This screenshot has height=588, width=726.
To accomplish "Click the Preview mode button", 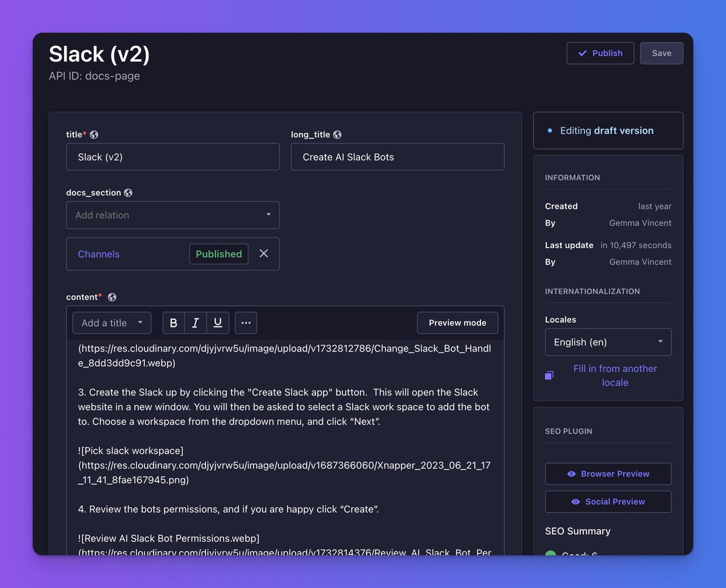I will (457, 322).
